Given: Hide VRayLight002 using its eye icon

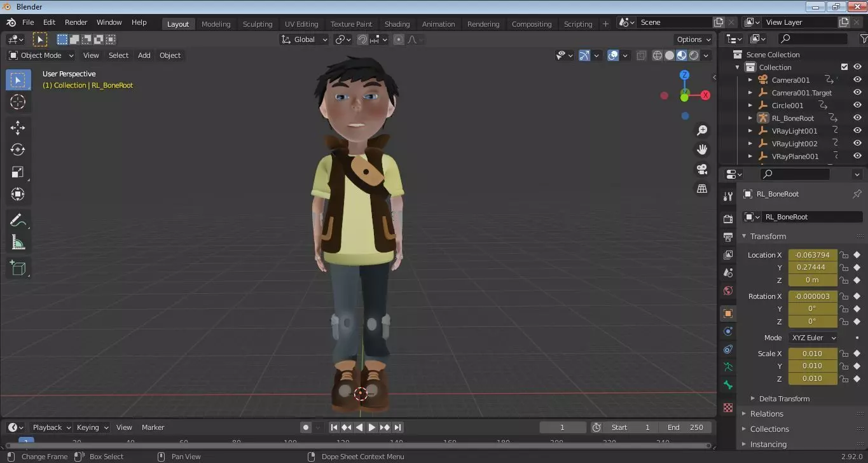Looking at the screenshot, I should click(x=857, y=144).
